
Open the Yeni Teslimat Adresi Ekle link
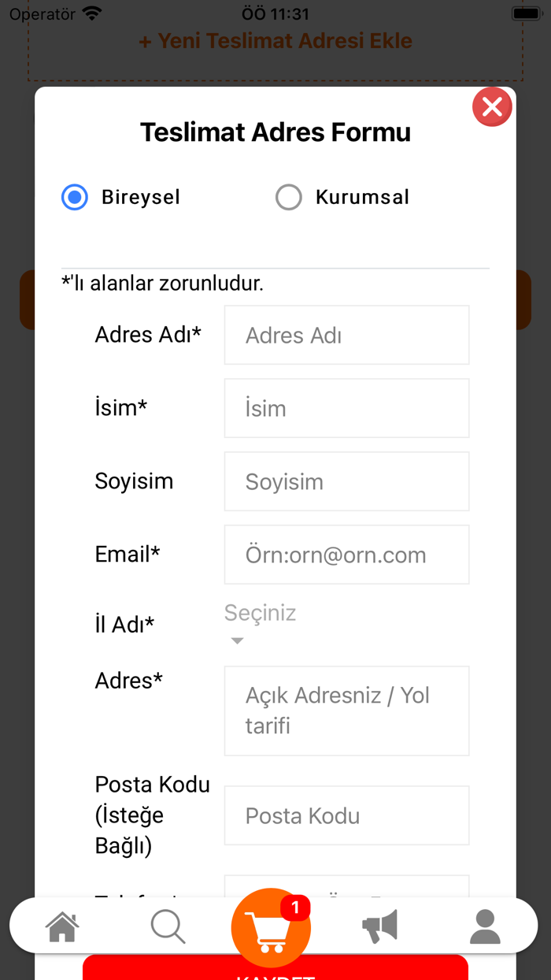[275, 40]
